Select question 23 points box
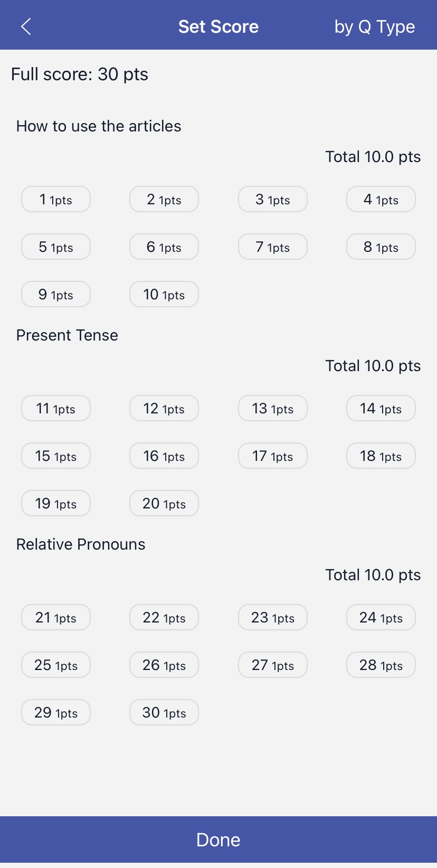Image resolution: width=437 pixels, height=868 pixels. pos(272,618)
